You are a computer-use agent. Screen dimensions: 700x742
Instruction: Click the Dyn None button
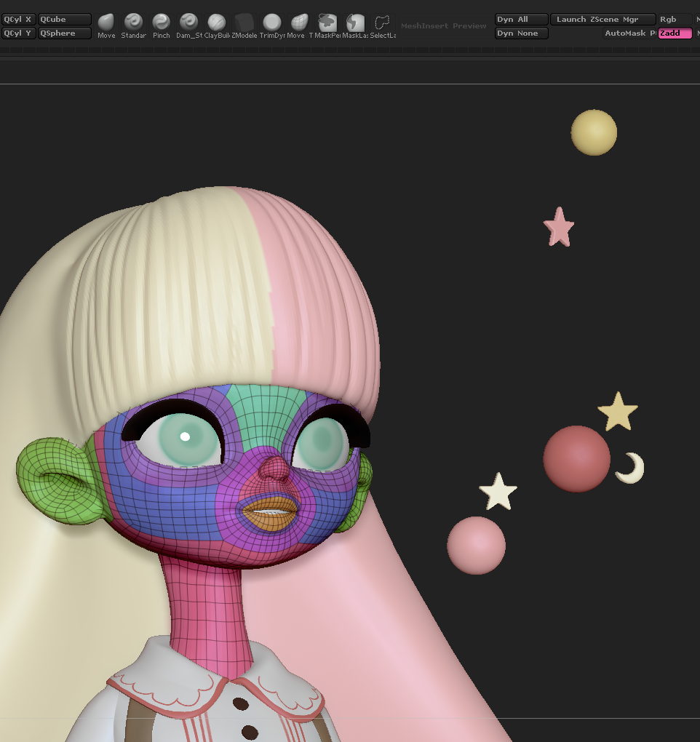522,33
